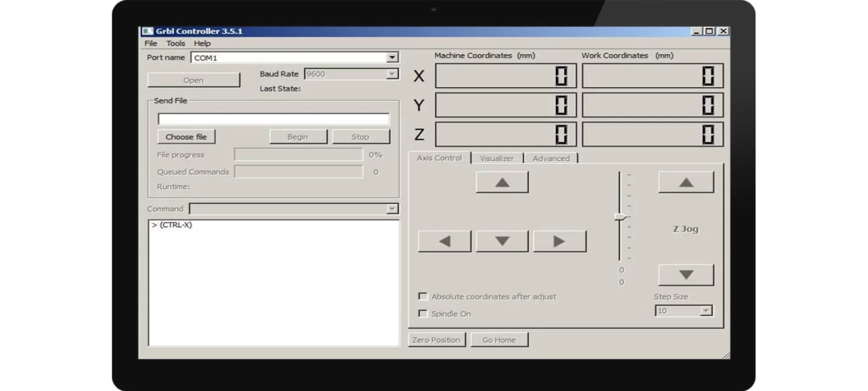Click the Open port button
Image resolution: width=868 pixels, height=391 pixels.
(x=194, y=80)
